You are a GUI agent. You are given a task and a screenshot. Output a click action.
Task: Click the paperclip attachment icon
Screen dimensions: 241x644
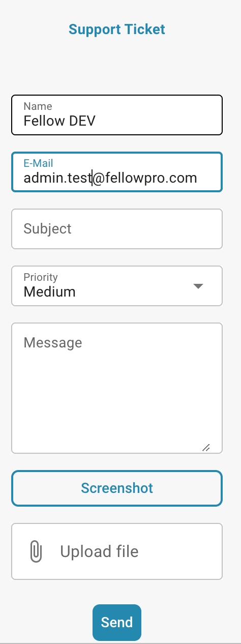[36, 551]
